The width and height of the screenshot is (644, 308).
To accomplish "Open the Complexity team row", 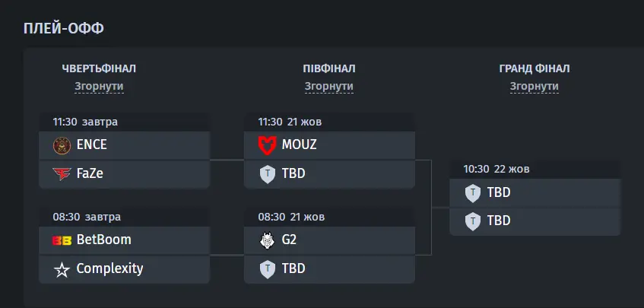I will tap(125, 269).
